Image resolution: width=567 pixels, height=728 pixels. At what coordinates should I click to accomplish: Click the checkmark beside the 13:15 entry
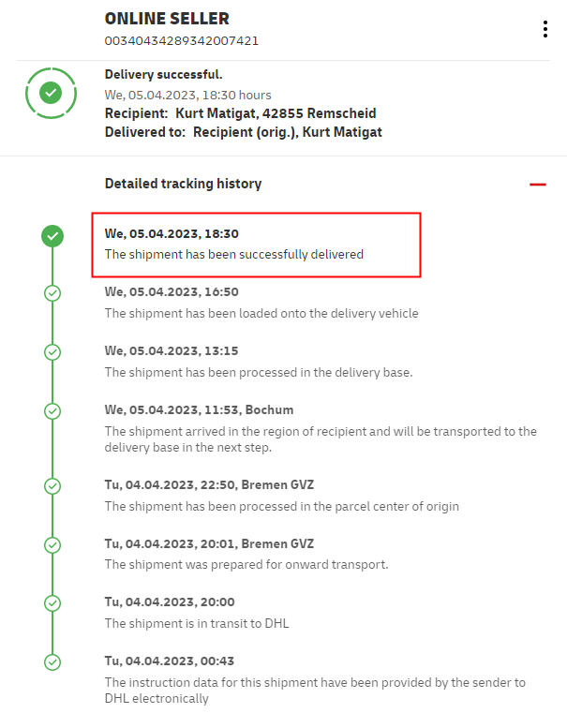tap(52, 351)
